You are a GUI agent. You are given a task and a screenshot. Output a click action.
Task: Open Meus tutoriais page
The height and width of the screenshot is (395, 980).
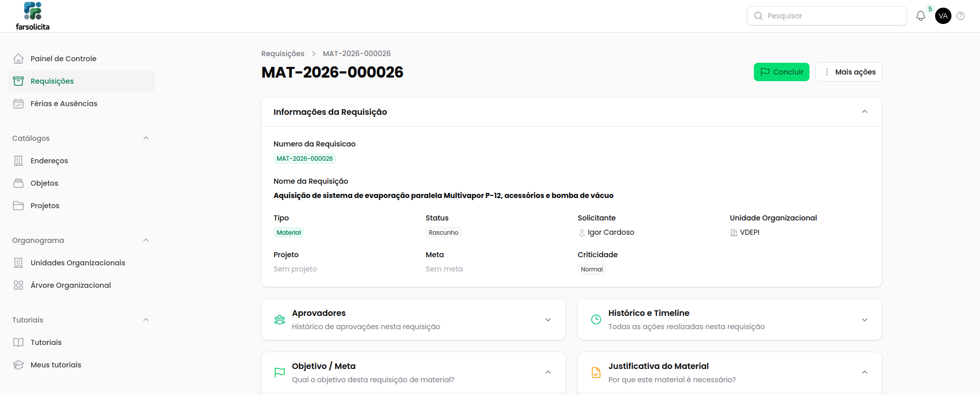click(82, 365)
